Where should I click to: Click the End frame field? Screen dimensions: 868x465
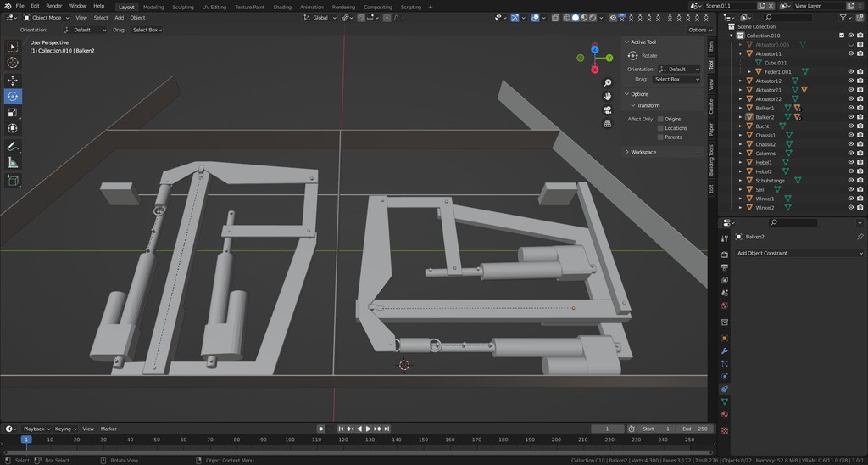tap(694, 429)
